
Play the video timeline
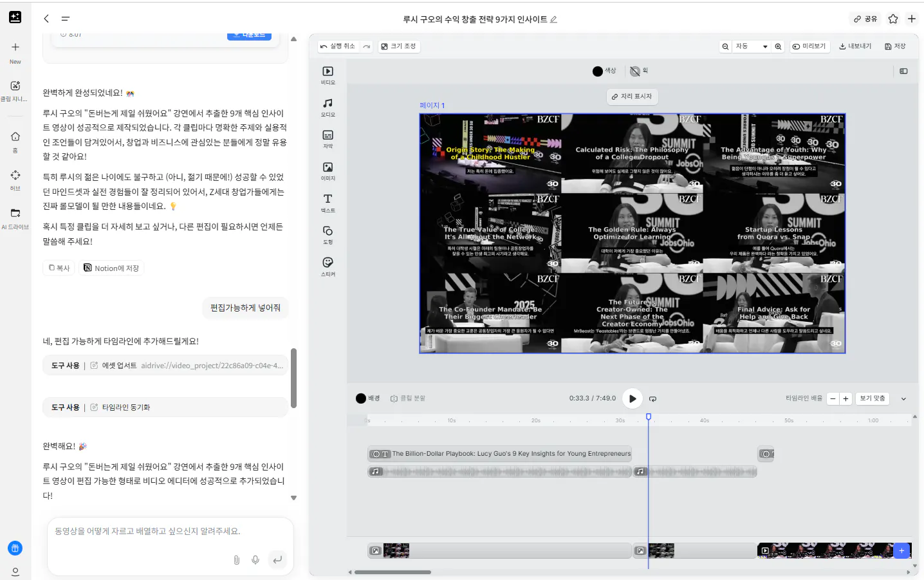[633, 398]
